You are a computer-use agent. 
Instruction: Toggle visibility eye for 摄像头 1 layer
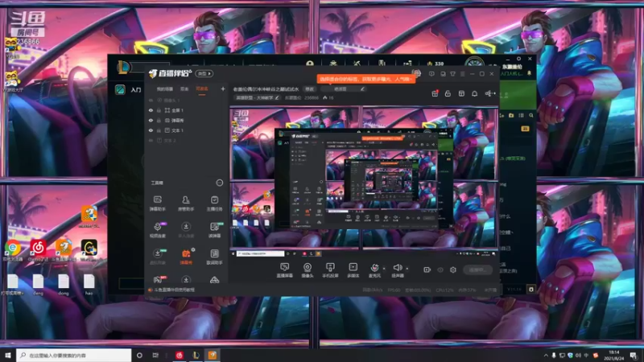coord(151,100)
